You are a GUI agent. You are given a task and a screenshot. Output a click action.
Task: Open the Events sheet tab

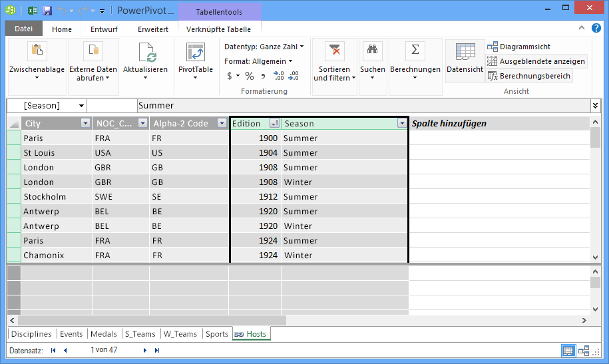71,334
